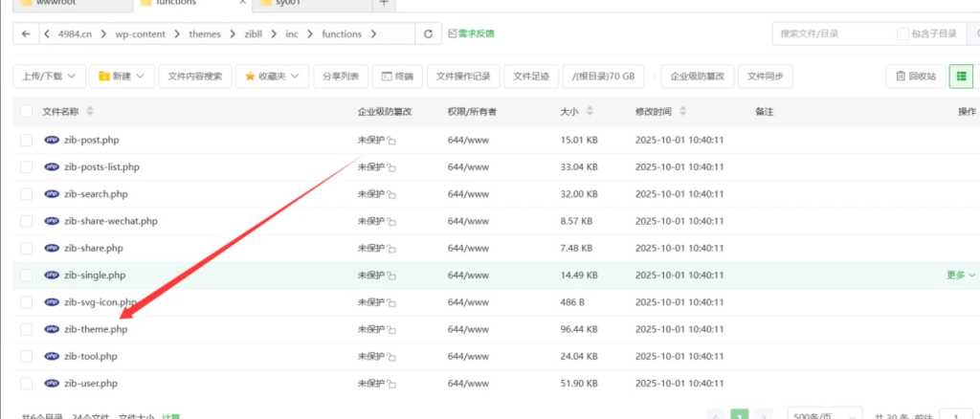
Task: Toggle the select-all checkbox in header
Action: [26, 112]
